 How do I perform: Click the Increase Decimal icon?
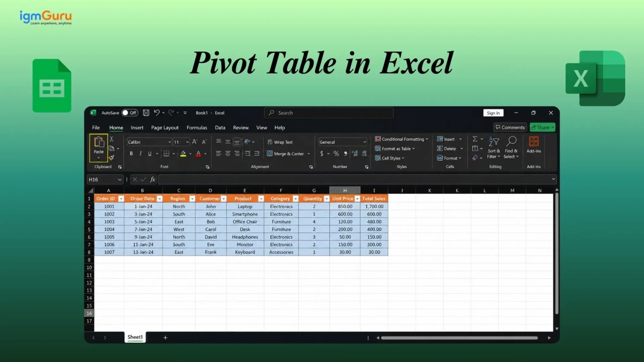coord(355,154)
